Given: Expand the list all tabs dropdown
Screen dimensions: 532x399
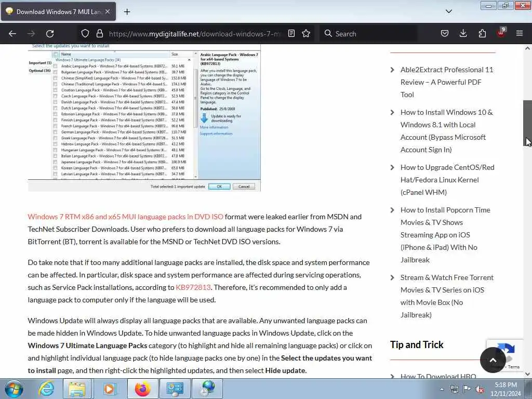Looking at the screenshot, I should 449,11.
